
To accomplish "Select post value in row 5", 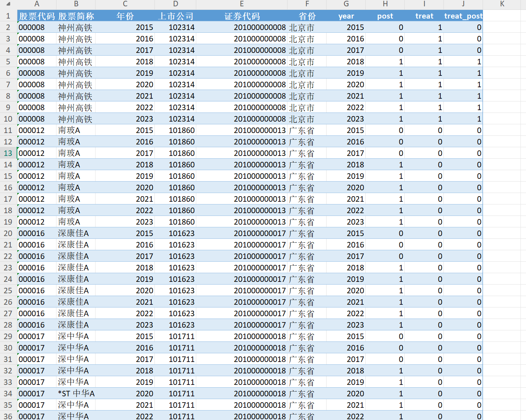I will [x=385, y=62].
